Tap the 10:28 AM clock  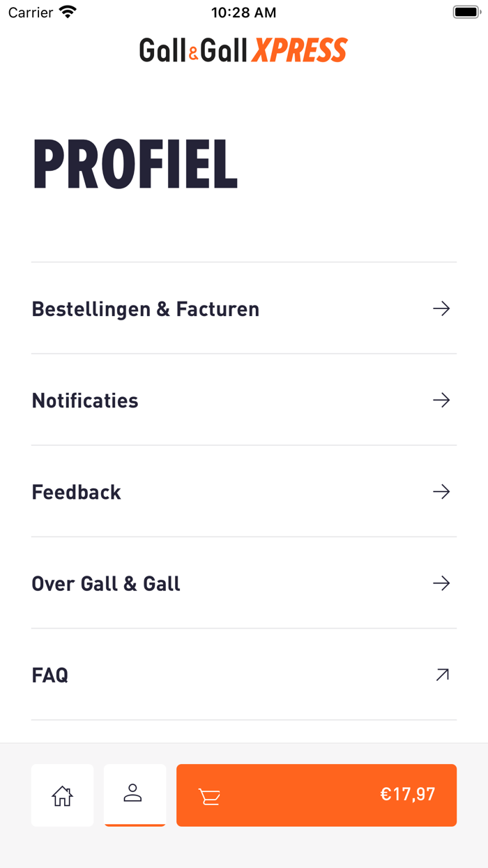pos(243,13)
